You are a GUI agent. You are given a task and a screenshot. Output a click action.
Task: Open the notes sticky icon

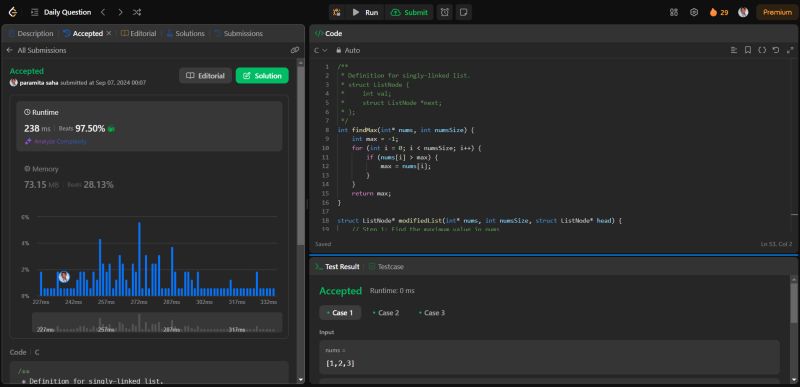tap(463, 12)
